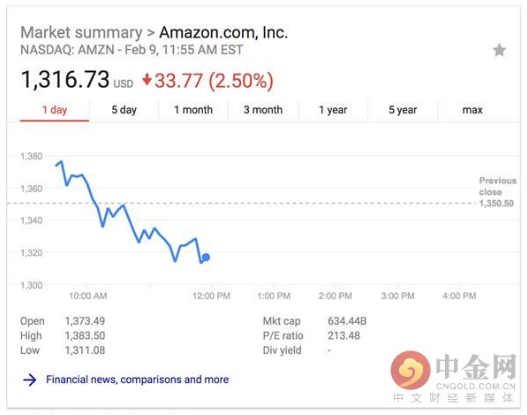Select the max range tab
The image size is (527, 415).
point(472,110)
